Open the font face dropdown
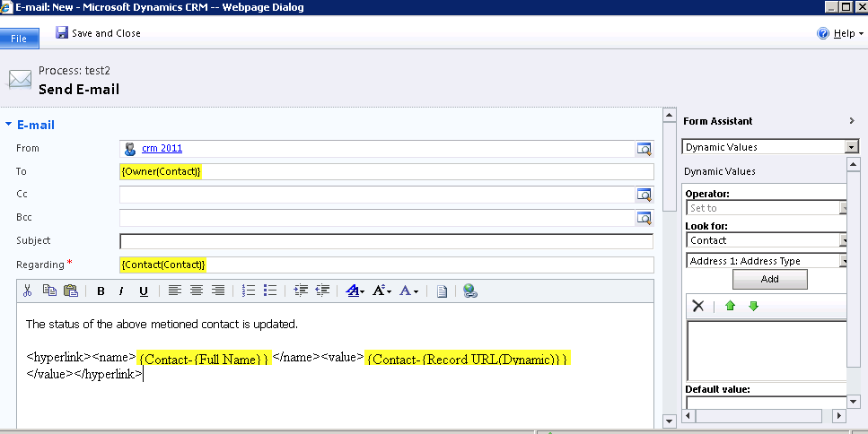Image resolution: width=868 pixels, height=434 pixels. 355,291
